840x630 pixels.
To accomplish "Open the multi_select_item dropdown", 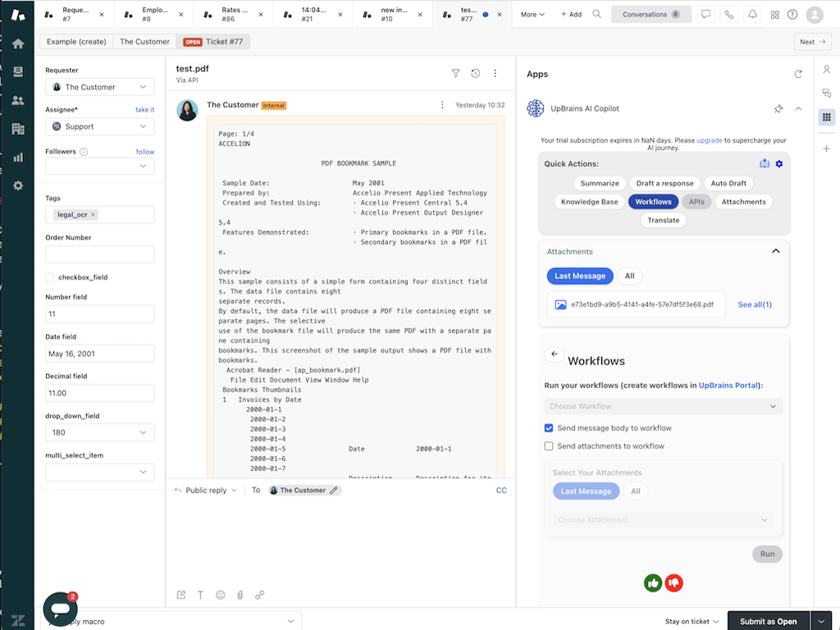I will (99, 472).
